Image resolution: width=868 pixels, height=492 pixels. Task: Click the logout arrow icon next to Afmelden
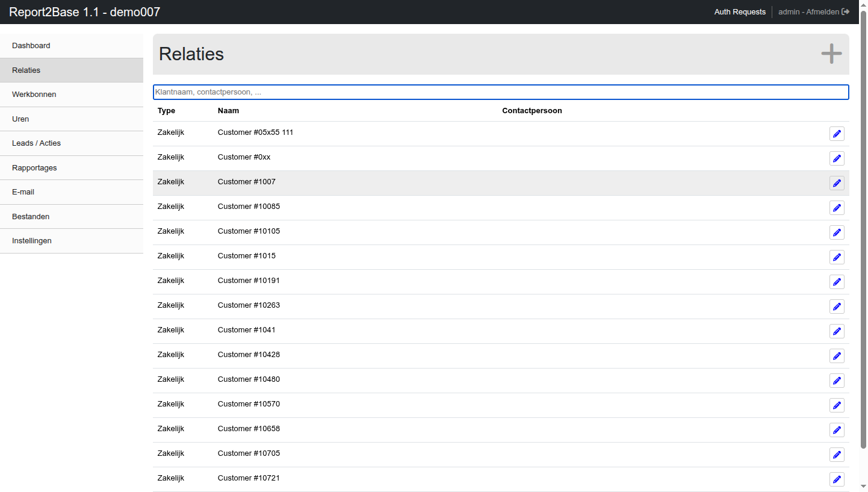(x=846, y=12)
